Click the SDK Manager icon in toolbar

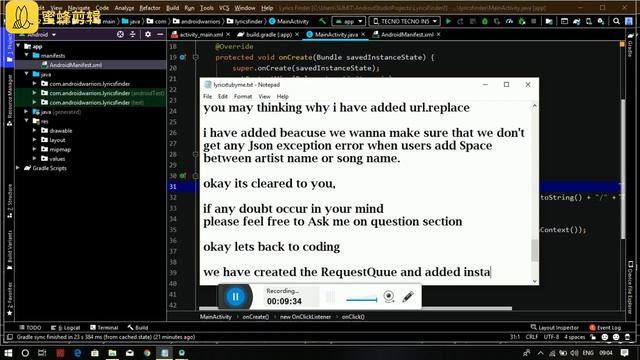coord(601,21)
